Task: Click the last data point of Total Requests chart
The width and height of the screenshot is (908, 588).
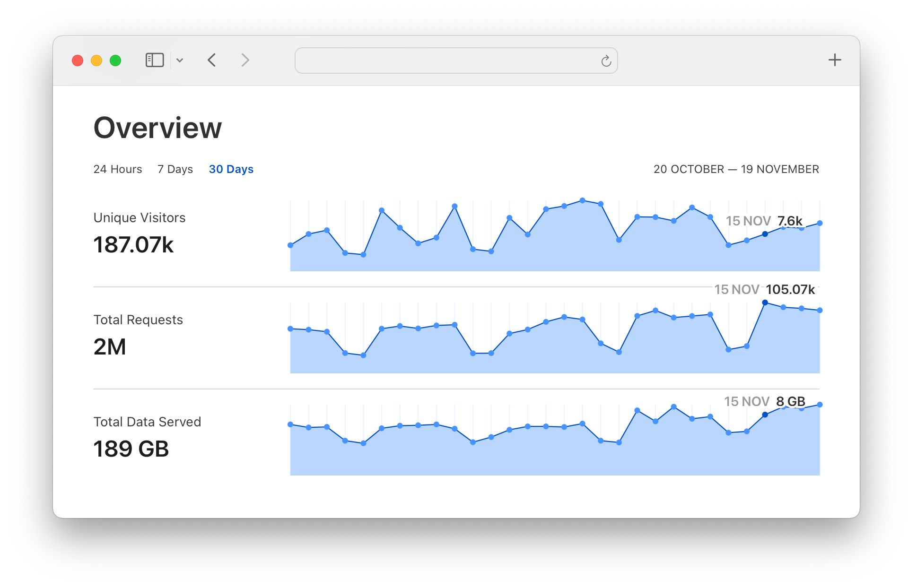Action: (x=820, y=310)
